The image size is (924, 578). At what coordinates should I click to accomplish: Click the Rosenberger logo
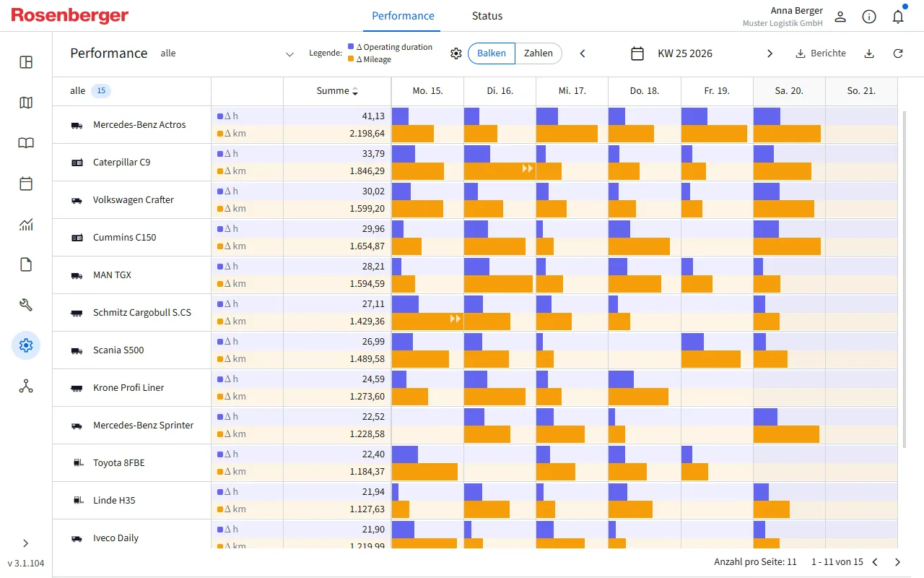70,16
